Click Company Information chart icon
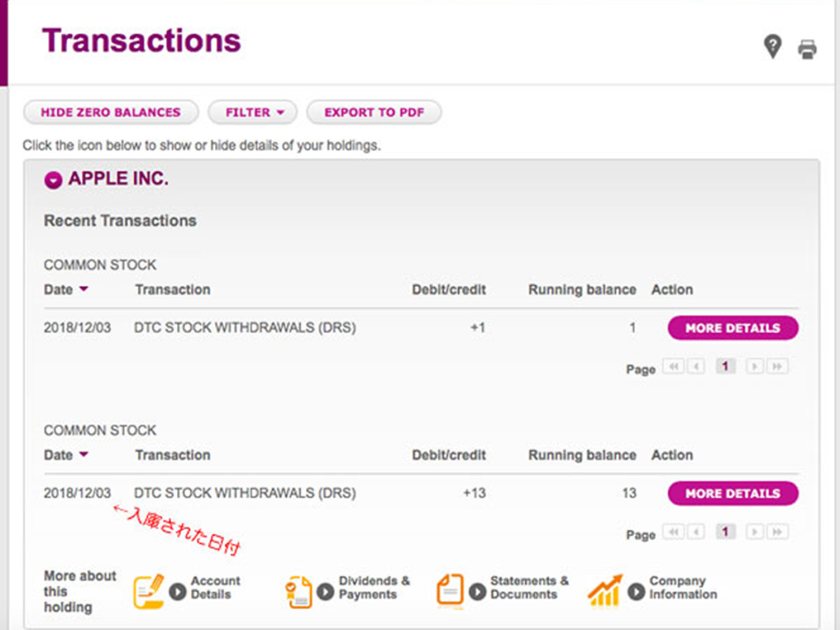 [605, 591]
